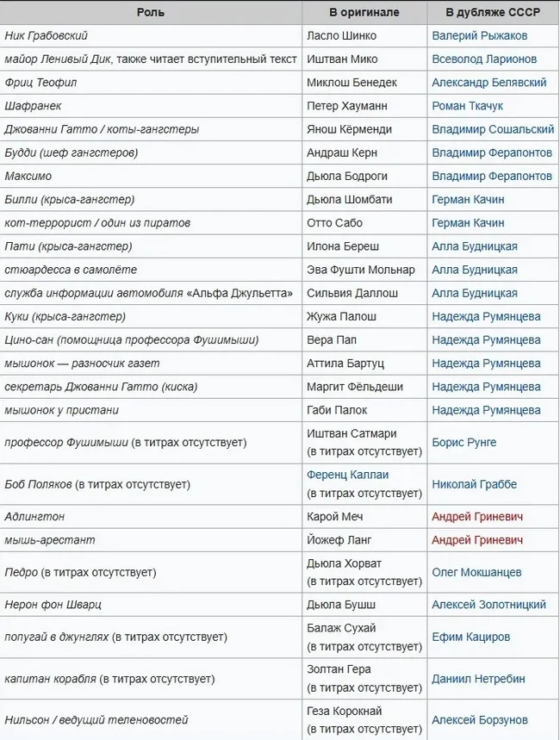Open the Валерий Рыжаков link
Viewport: 560px width, 740px height.
(x=479, y=36)
